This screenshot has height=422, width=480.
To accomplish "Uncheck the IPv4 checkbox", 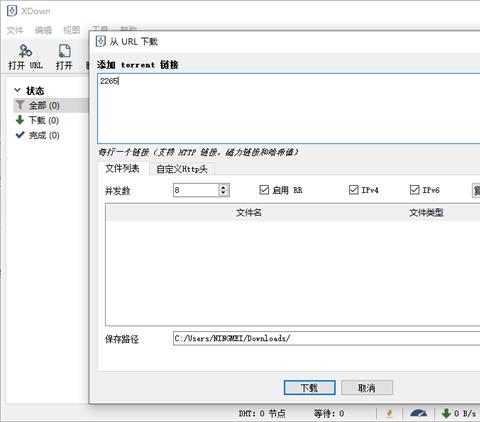I will click(x=353, y=190).
